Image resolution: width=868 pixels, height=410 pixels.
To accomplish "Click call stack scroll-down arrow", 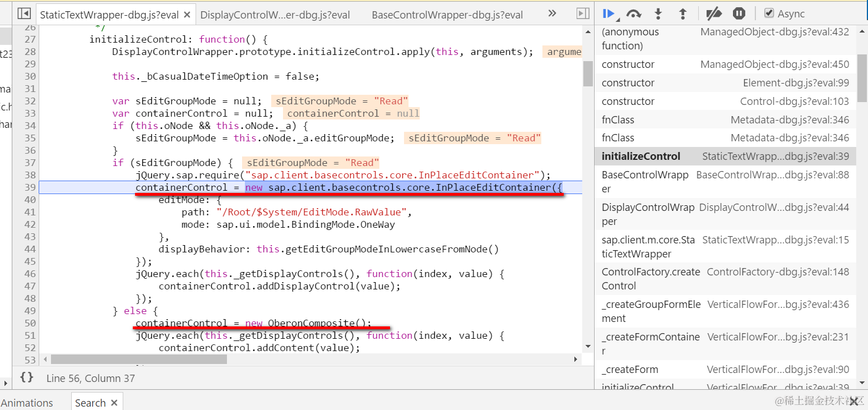I will point(862,384).
